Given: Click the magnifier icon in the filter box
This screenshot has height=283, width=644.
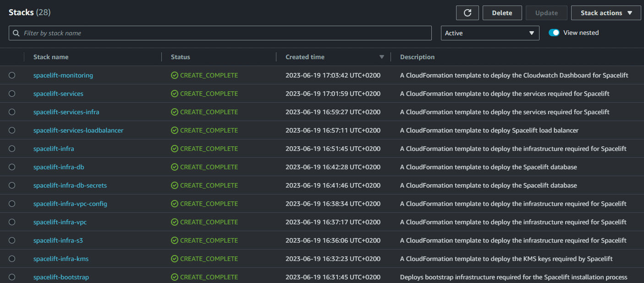Looking at the screenshot, I should 16,33.
